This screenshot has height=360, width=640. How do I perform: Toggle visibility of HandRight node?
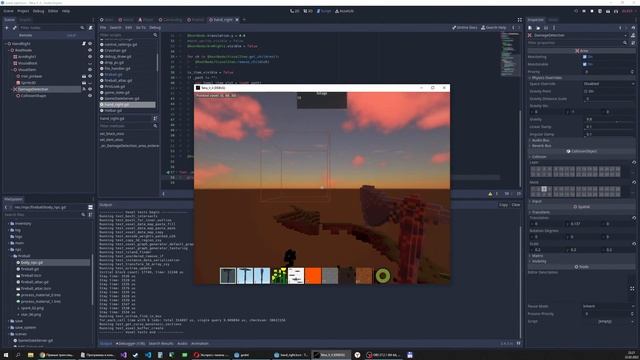pos(90,44)
